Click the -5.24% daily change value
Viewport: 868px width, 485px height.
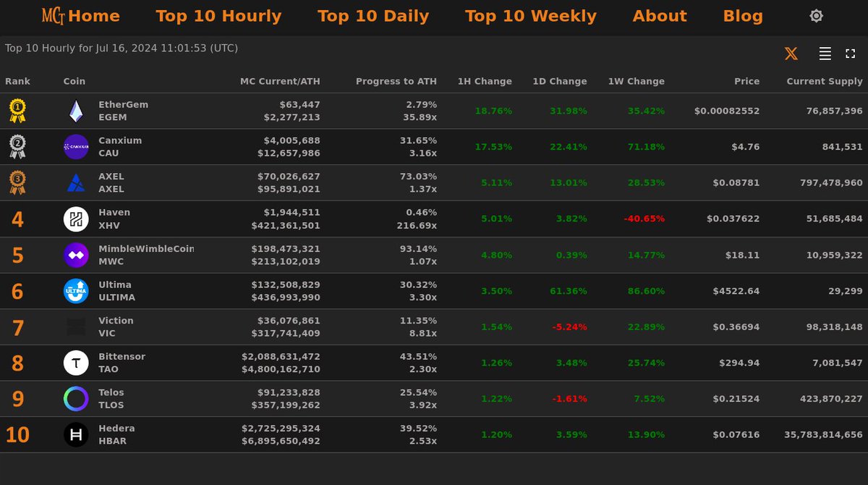pos(569,326)
